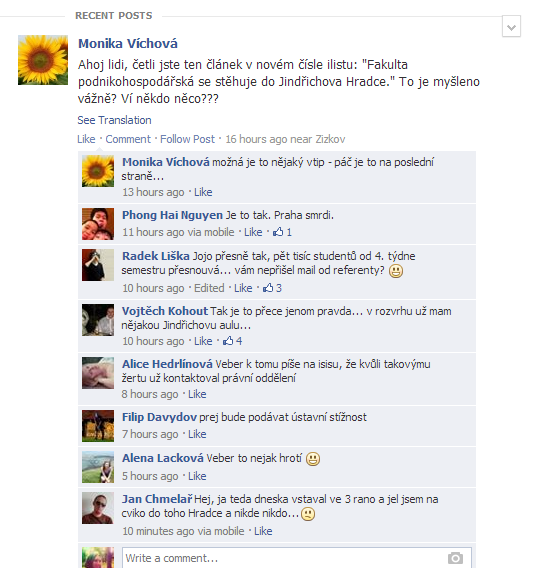Open Monika Víchová's profile from post header
537x568 pixels.
(x=128, y=43)
